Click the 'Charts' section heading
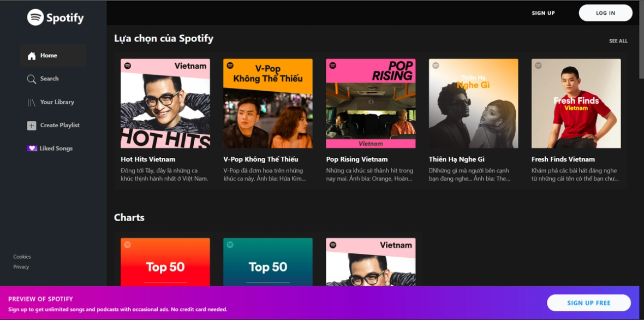Viewport: 644px width, 320px height. coord(129,217)
